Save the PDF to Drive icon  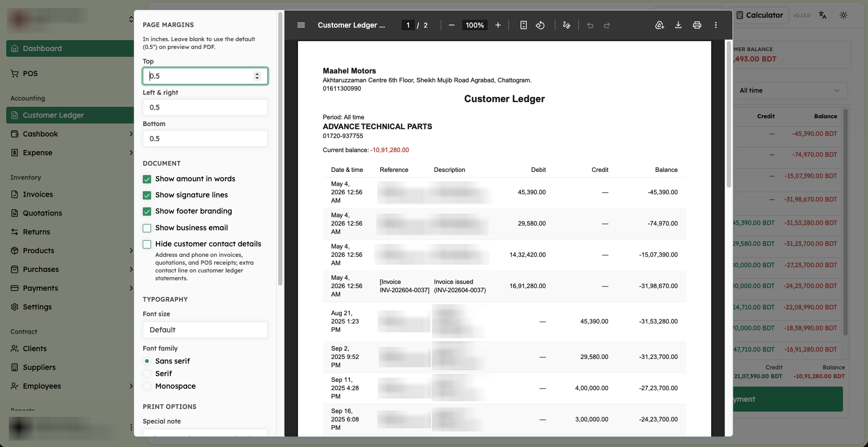point(660,25)
